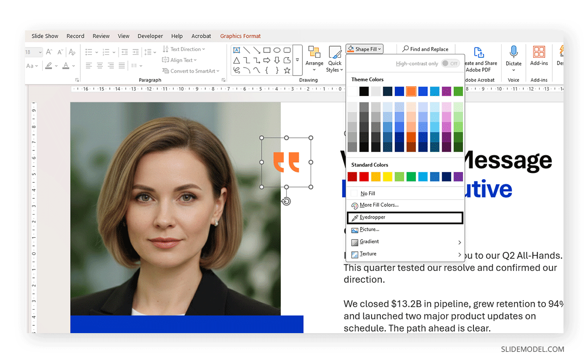The image size is (588, 364).
Task: Choose Picture fill option
Action: pyautogui.click(x=405, y=230)
